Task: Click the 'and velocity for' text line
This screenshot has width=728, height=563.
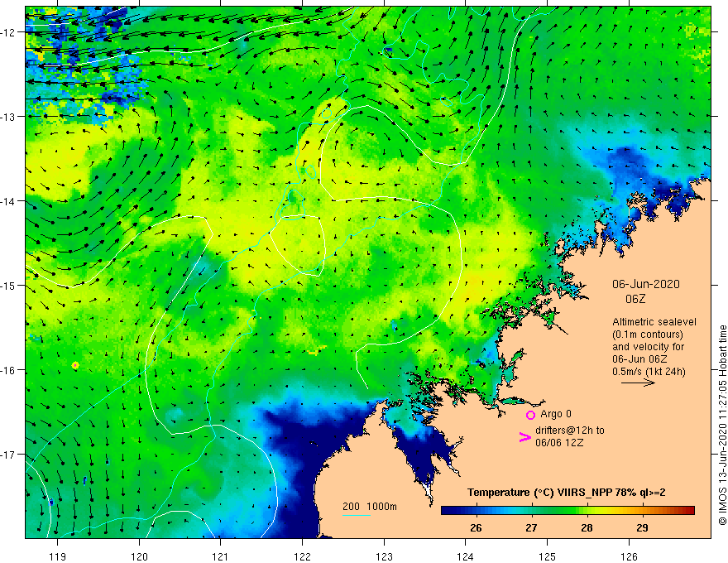Action: (x=648, y=347)
